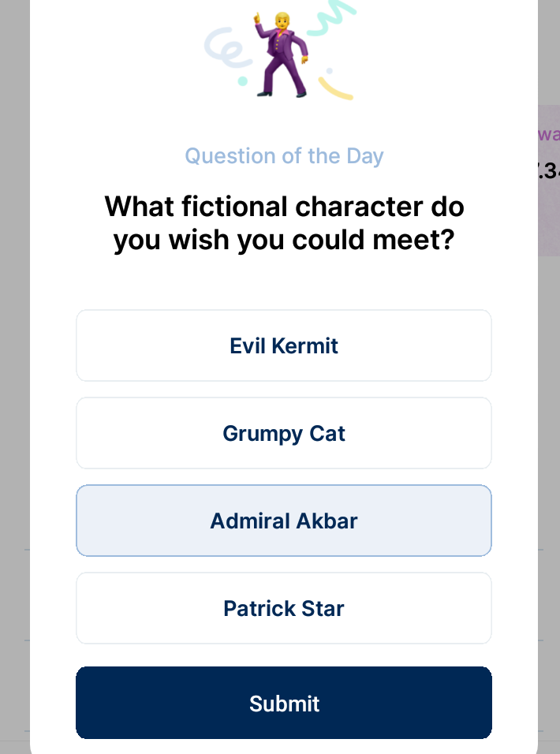Click the gray divider line left of dialog
The height and width of the screenshot is (754, 560).
[14, 549]
